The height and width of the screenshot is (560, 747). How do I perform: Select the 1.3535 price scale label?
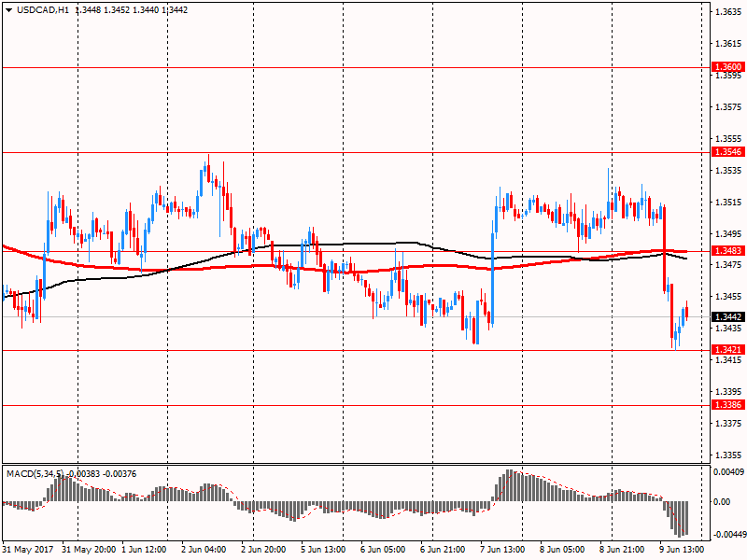[x=729, y=171]
